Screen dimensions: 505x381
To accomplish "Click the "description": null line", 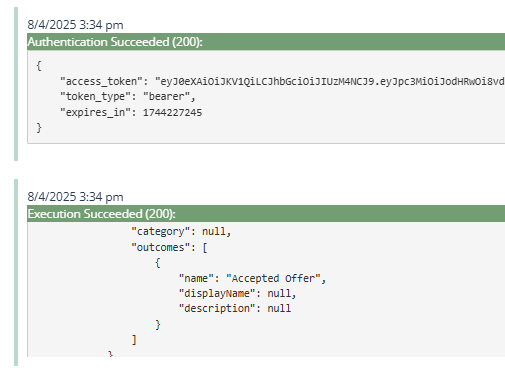I will (x=235, y=308).
